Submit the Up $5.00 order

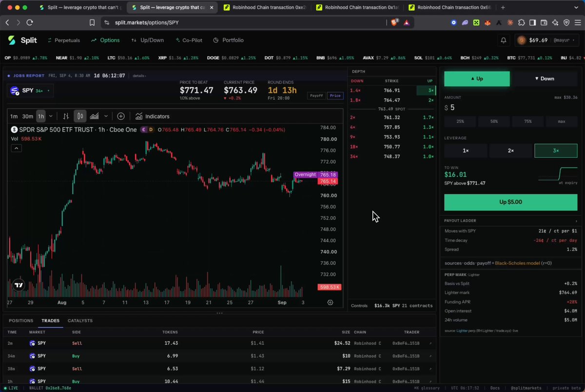pyautogui.click(x=510, y=202)
